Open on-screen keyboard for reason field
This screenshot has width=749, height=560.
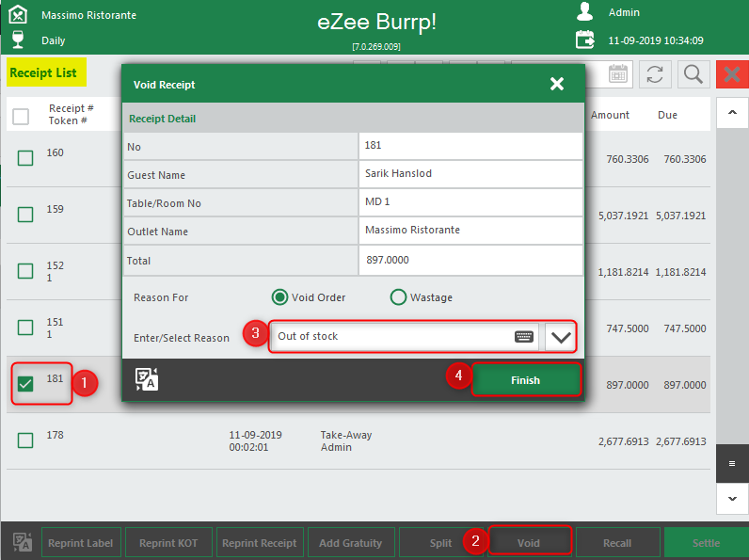tap(524, 336)
